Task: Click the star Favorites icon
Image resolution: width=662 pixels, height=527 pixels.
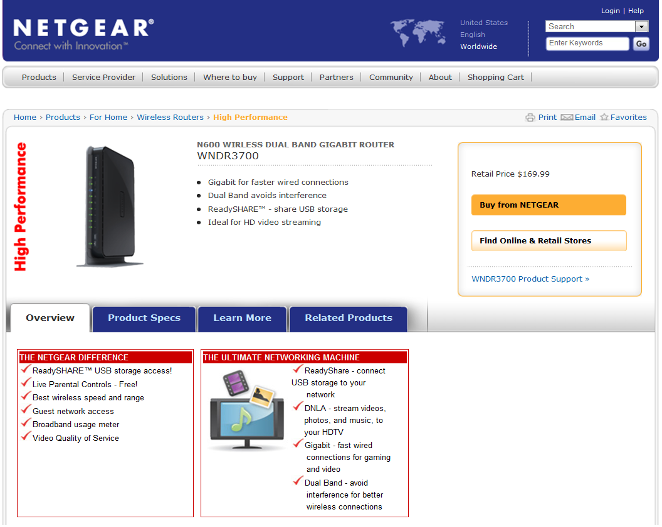Action: [605, 117]
